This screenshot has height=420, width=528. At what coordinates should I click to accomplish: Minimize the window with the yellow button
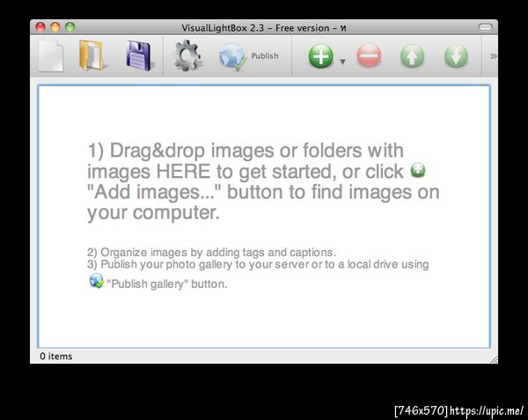(x=55, y=27)
